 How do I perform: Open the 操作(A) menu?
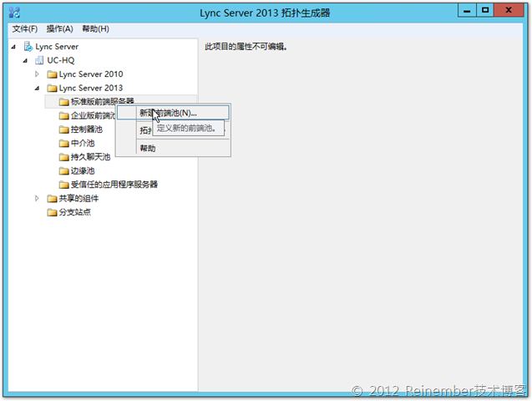(60, 29)
